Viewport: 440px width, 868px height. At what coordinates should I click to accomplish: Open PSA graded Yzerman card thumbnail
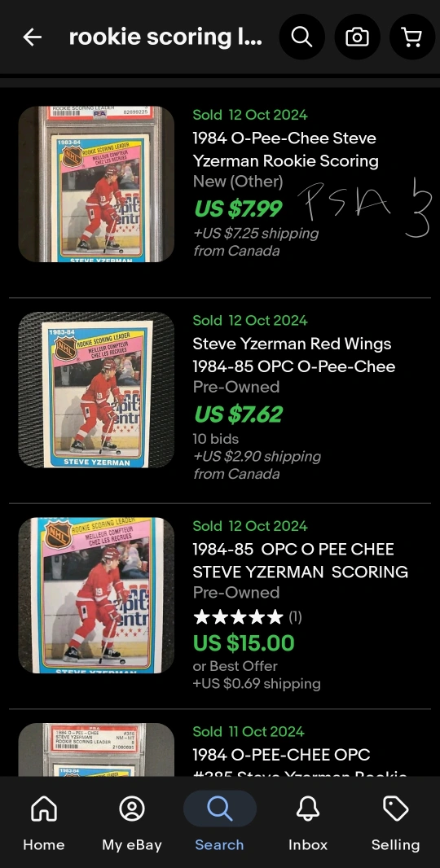coord(96,184)
